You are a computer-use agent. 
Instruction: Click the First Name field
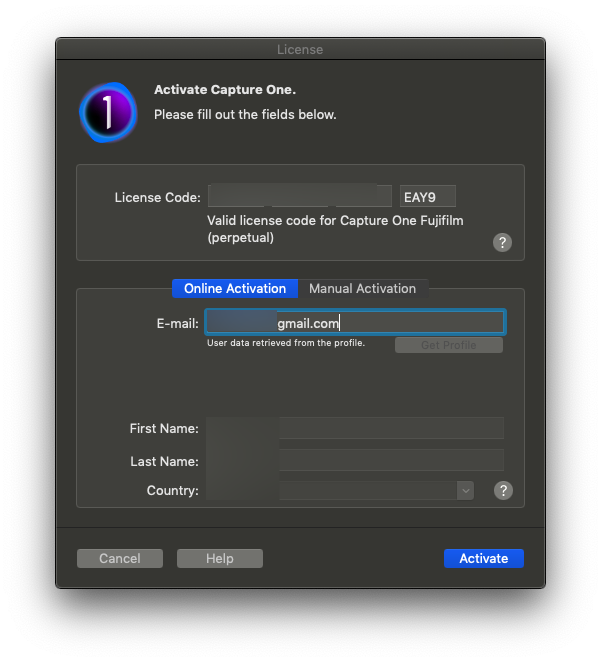pos(355,428)
